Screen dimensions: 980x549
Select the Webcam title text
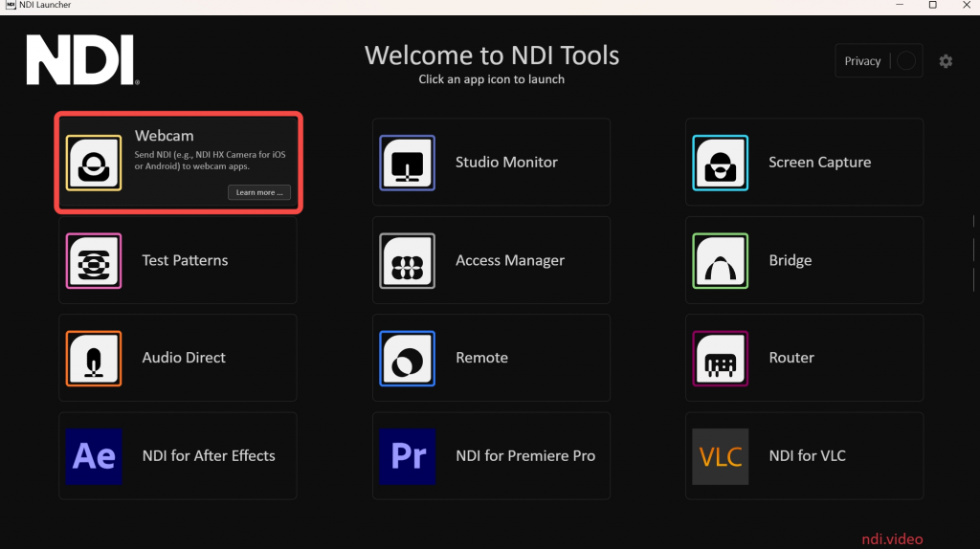pos(165,136)
